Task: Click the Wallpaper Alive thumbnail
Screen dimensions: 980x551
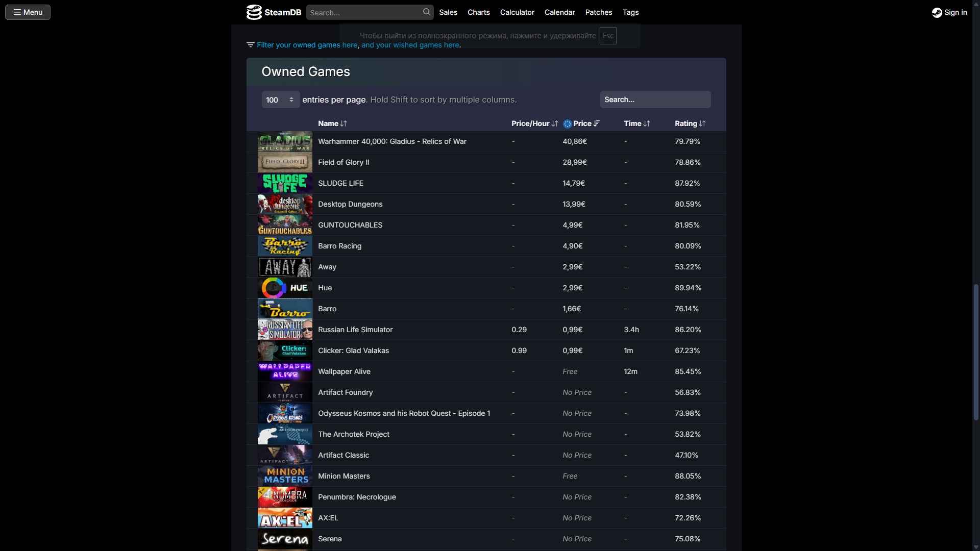Action: 285,371
